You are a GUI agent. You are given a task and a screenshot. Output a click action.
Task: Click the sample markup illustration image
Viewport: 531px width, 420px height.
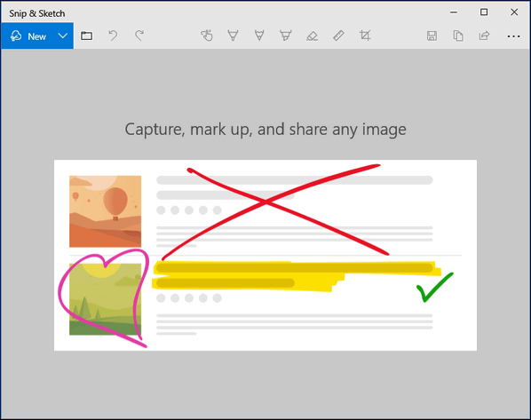(x=265, y=255)
